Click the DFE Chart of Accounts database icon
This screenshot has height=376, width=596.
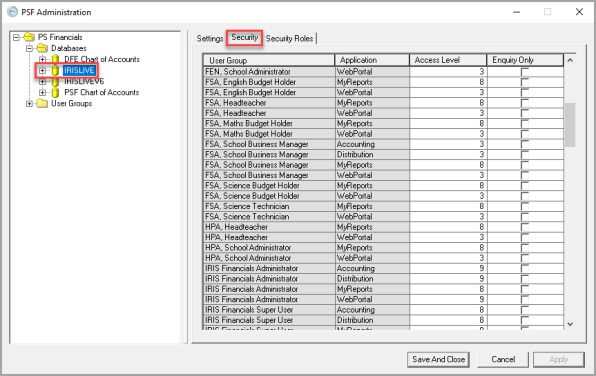[x=55, y=59]
